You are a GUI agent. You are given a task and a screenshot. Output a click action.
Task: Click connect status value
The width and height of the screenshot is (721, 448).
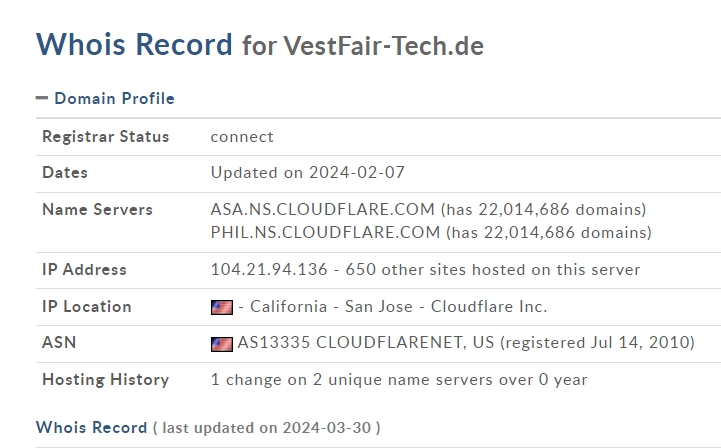click(x=242, y=137)
